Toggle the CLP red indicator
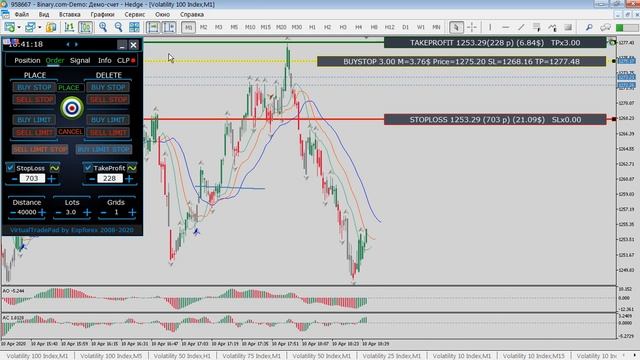The height and width of the screenshot is (360, 640). [133, 60]
